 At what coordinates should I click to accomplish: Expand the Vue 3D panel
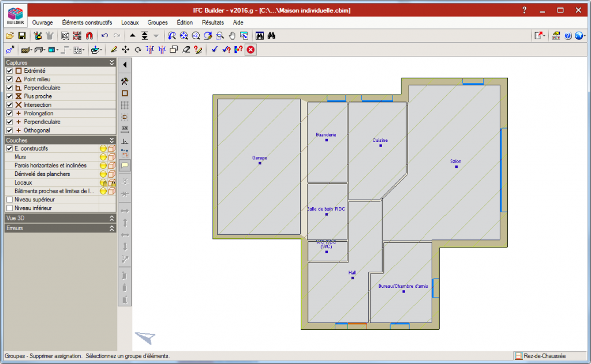click(x=112, y=218)
